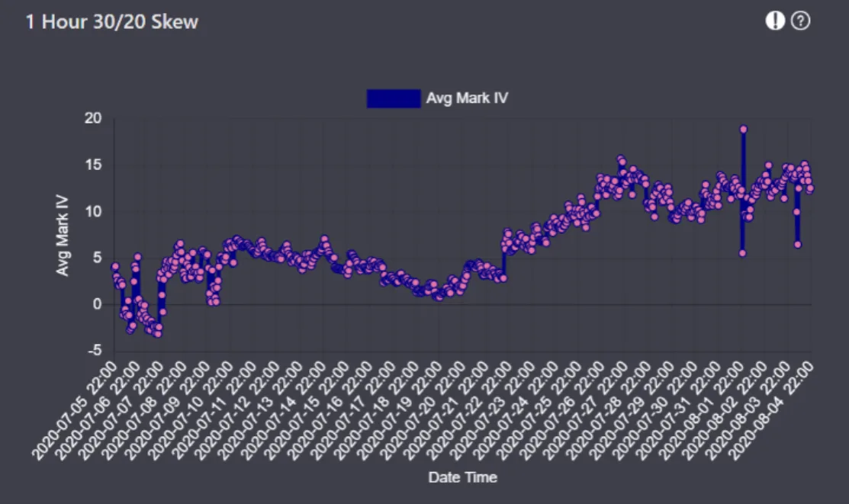The width and height of the screenshot is (849, 504).
Task: Click the y-axis label 15
Action: coord(92,165)
